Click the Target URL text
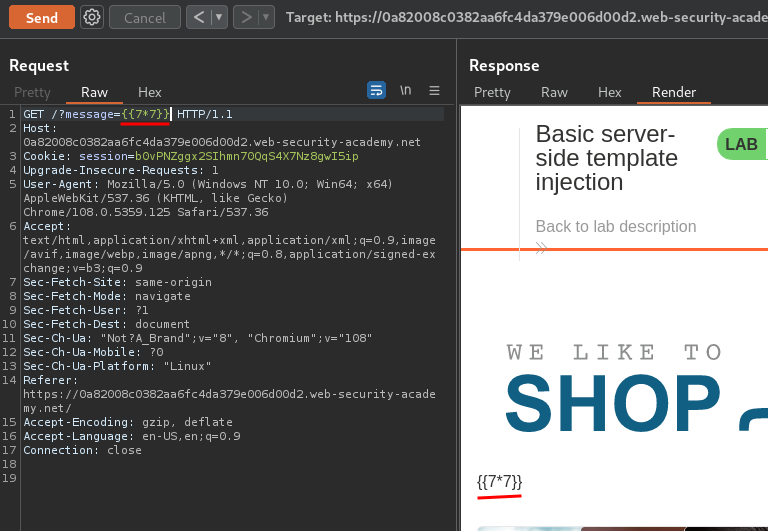The height and width of the screenshot is (531, 768). click(527, 18)
